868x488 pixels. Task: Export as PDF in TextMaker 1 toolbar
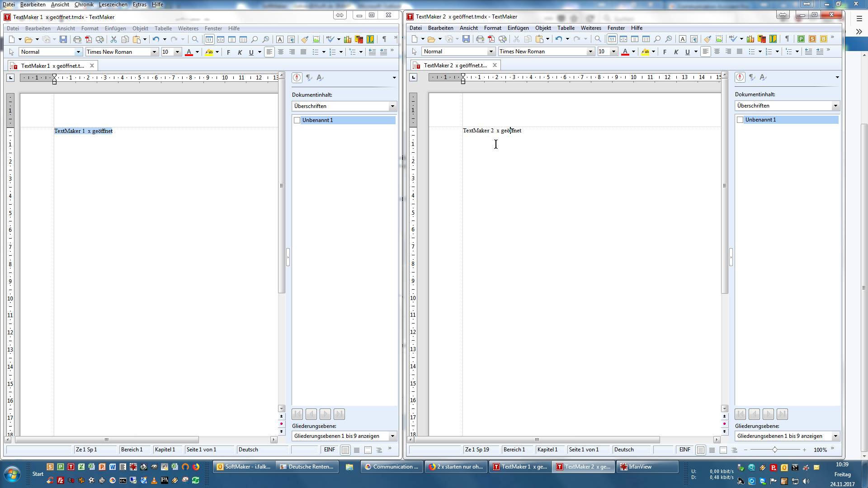click(89, 39)
